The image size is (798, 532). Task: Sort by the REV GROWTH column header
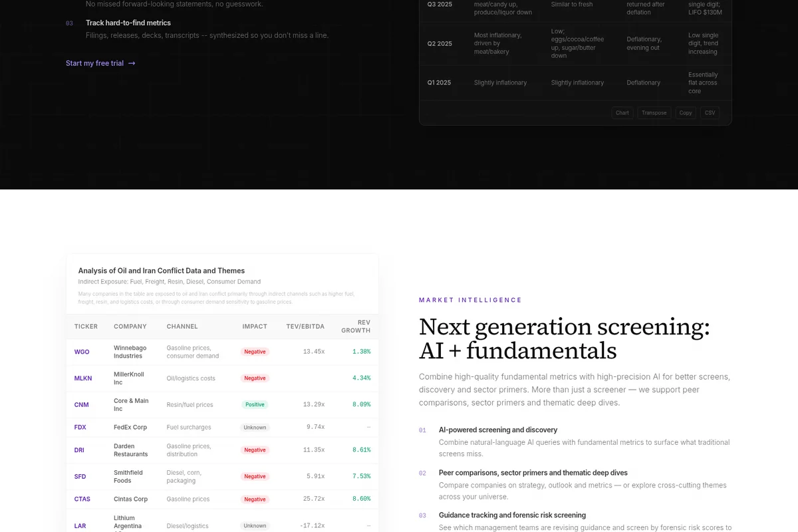point(356,326)
